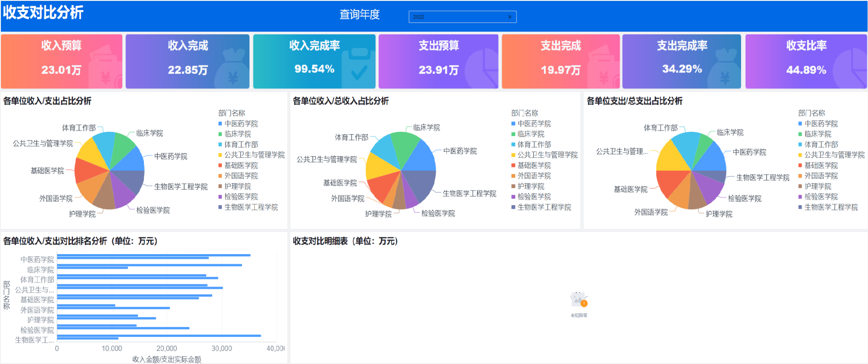Toggle 检验医学院 legend in 收入/支出占比 chart
868x364 pixels.
click(238, 196)
